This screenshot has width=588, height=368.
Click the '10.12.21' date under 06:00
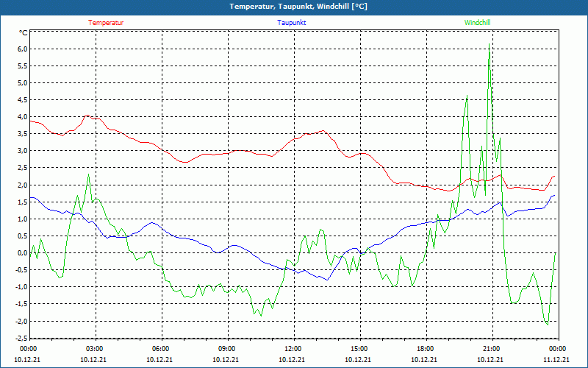pyautogui.click(x=159, y=359)
